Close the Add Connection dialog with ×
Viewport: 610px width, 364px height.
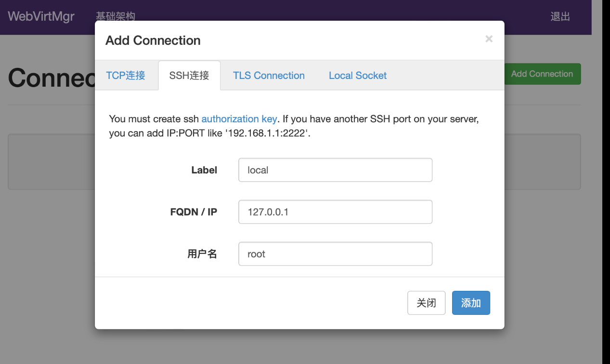489,39
